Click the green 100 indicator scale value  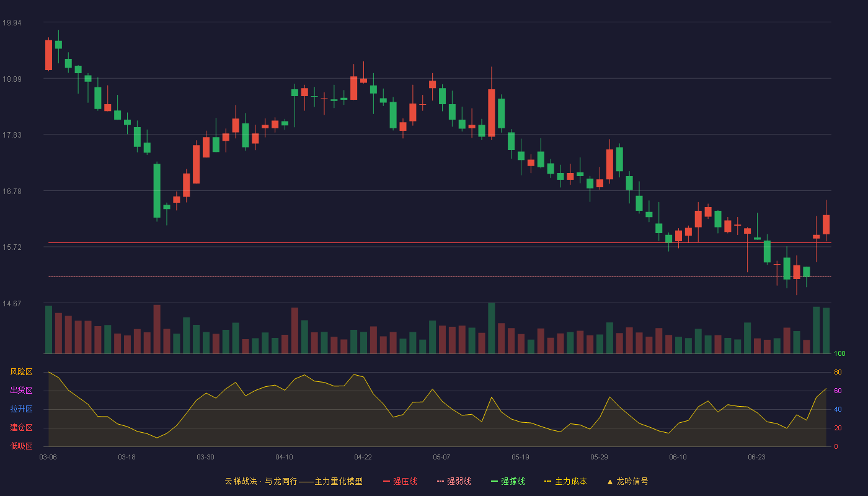point(839,353)
